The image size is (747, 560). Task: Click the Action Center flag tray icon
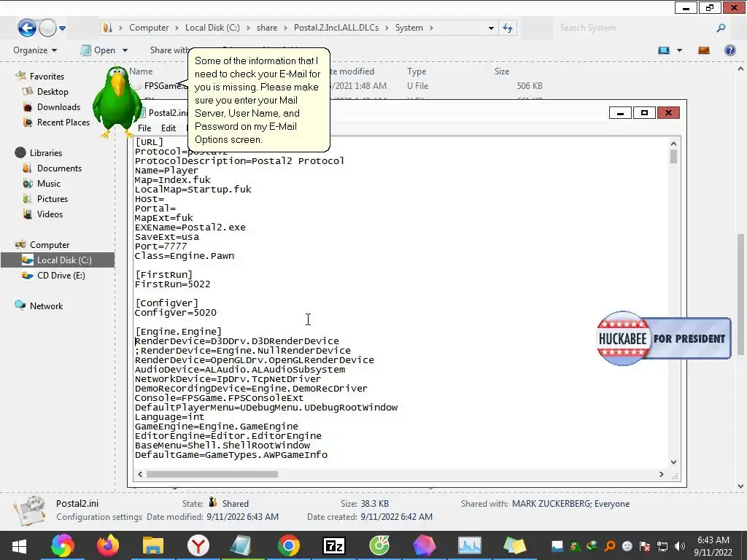645,546
